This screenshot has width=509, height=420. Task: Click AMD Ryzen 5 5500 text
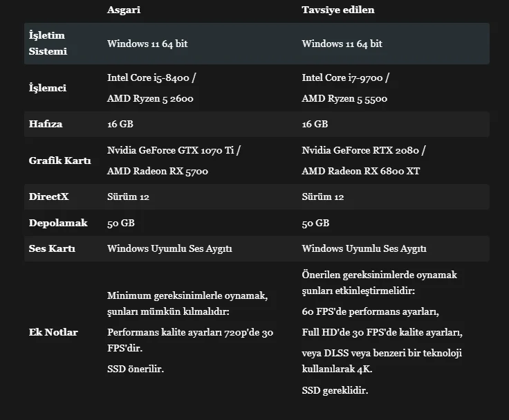[344, 98]
